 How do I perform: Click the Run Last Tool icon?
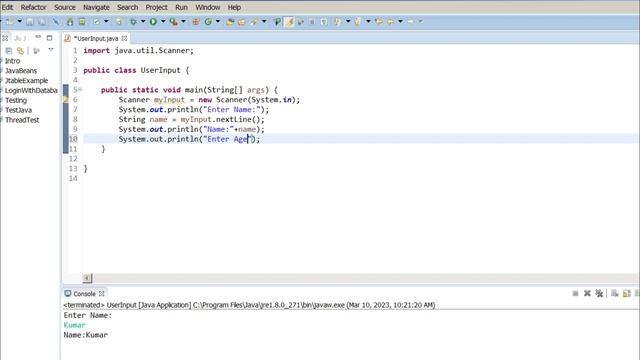coord(174,21)
